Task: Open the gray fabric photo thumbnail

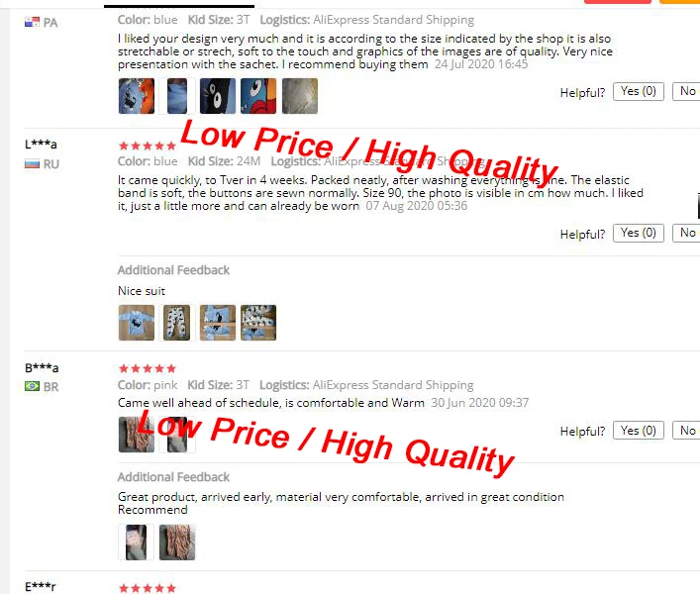Action: 300,96
